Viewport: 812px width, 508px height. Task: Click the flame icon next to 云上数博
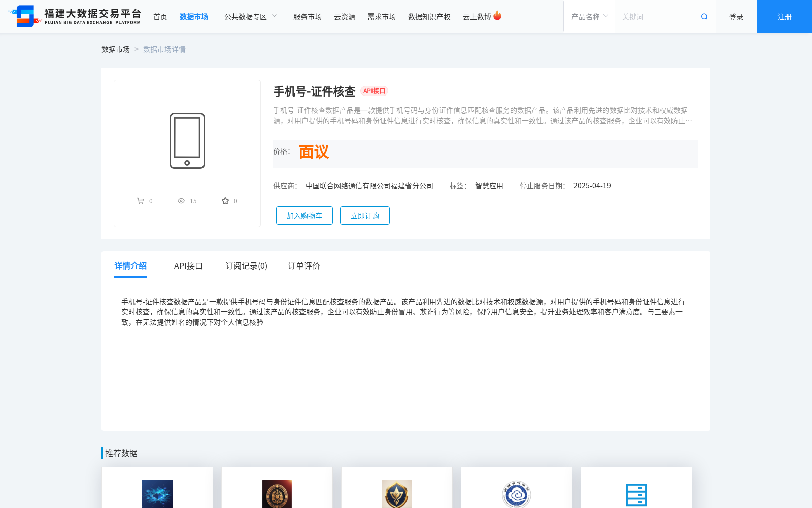[497, 16]
